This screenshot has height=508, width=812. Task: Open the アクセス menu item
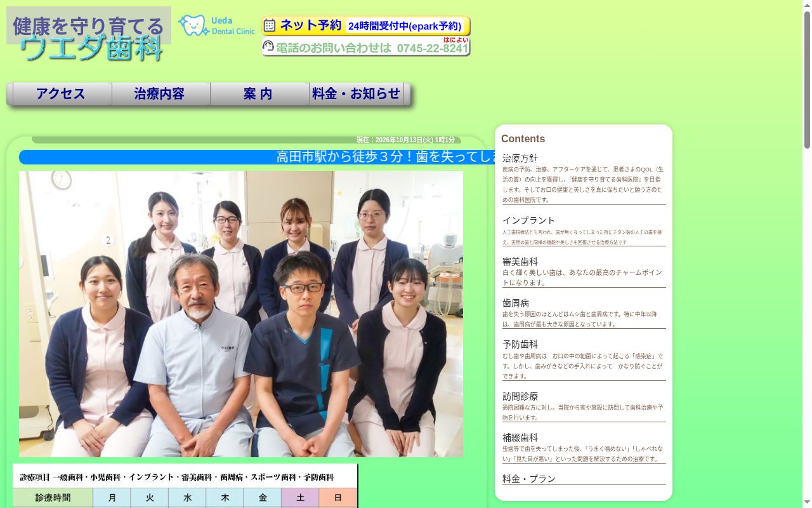62,94
